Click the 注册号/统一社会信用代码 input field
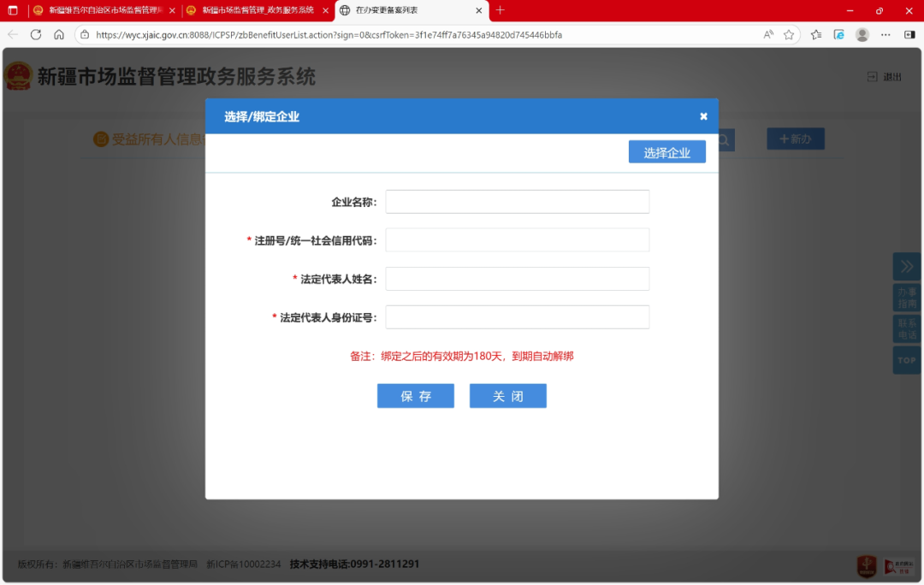This screenshot has width=924, height=585. [x=517, y=240]
